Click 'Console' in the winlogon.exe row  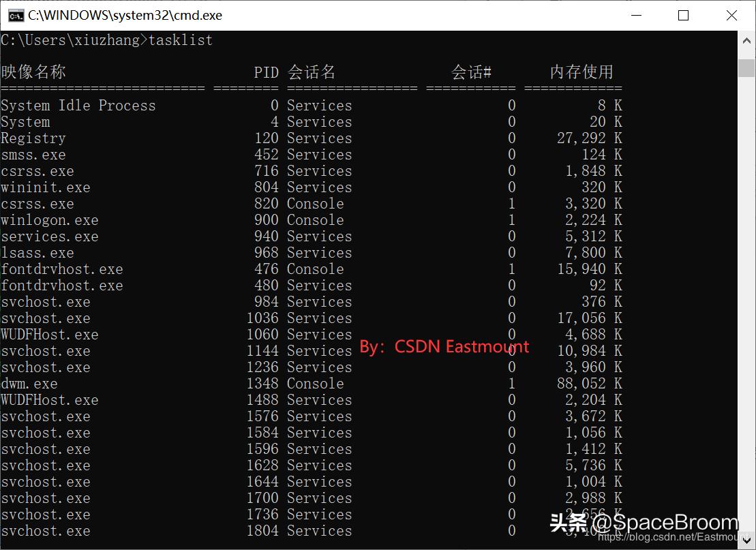click(x=316, y=220)
